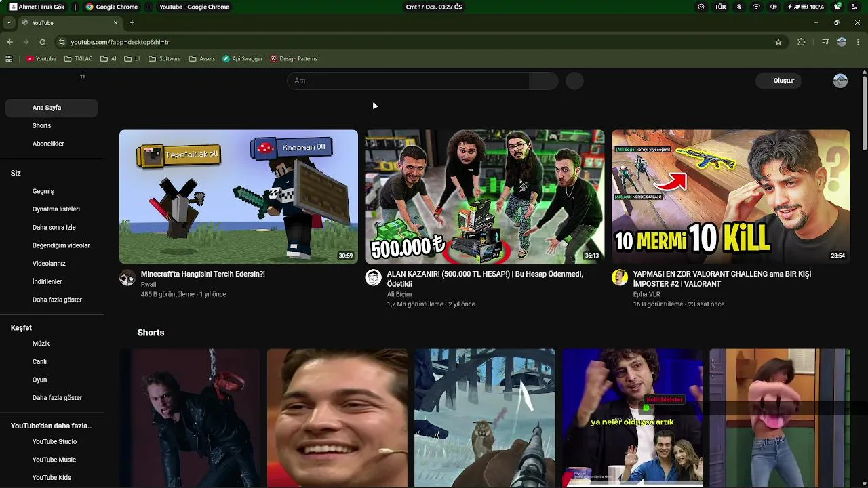Open Videolarınız in the sidebar
Viewport: 868px width, 488px height.
tap(52, 264)
